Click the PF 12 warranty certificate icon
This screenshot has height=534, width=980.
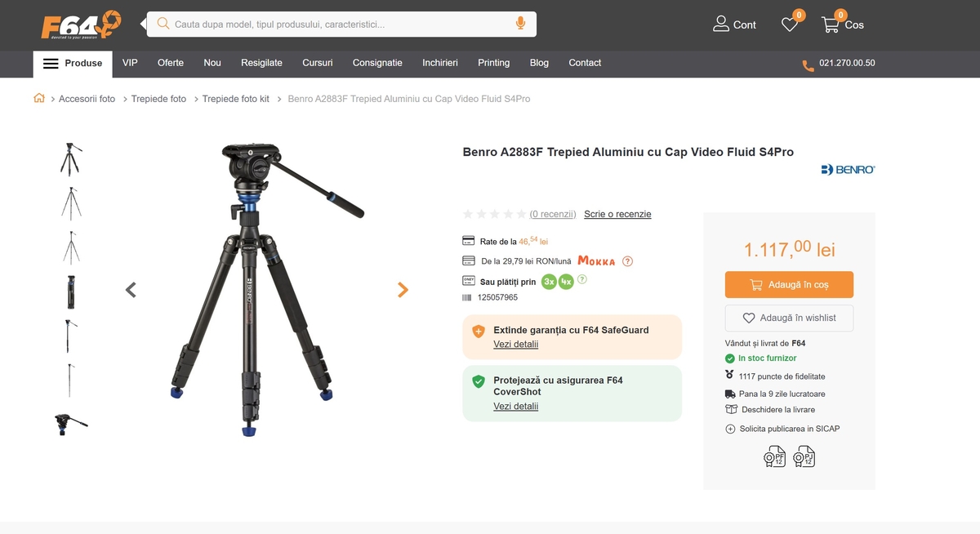tap(774, 456)
